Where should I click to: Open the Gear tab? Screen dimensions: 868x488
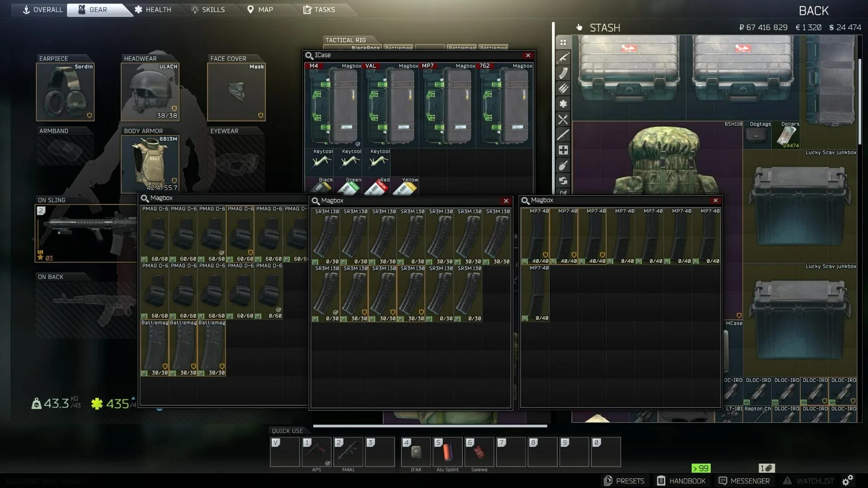97,9
